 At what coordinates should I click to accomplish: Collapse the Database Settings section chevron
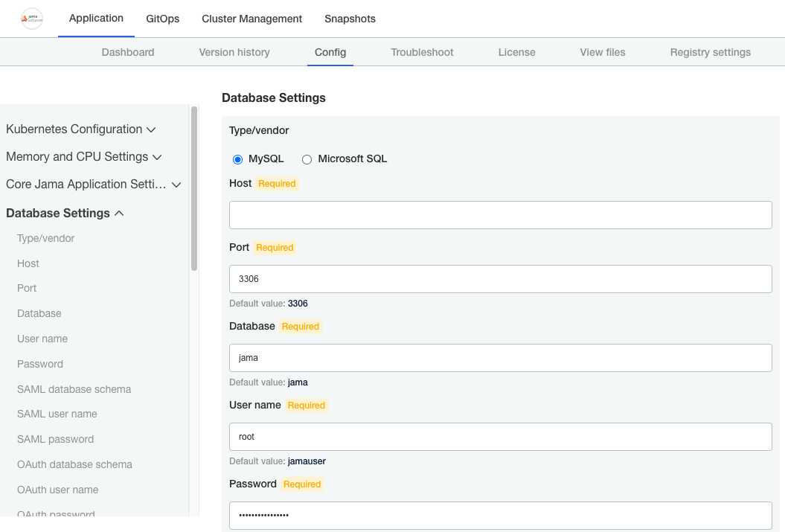point(119,214)
